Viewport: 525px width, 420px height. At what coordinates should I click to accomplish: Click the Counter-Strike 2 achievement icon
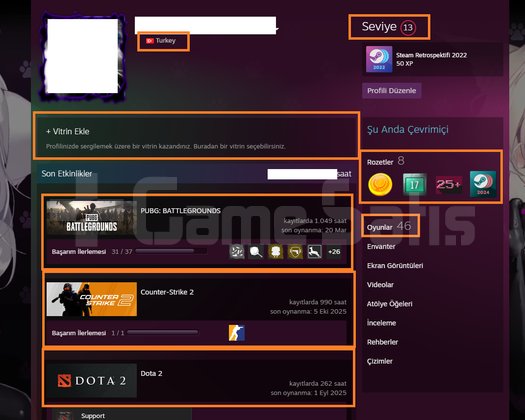click(236, 333)
